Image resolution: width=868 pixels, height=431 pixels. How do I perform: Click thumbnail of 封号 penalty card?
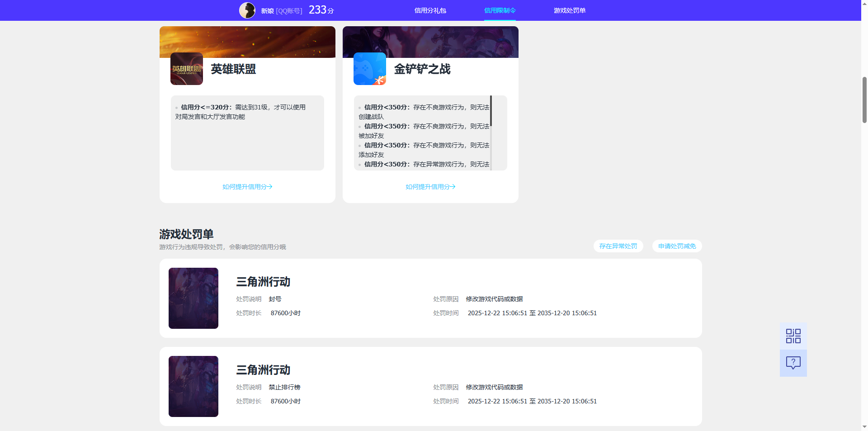pos(193,298)
